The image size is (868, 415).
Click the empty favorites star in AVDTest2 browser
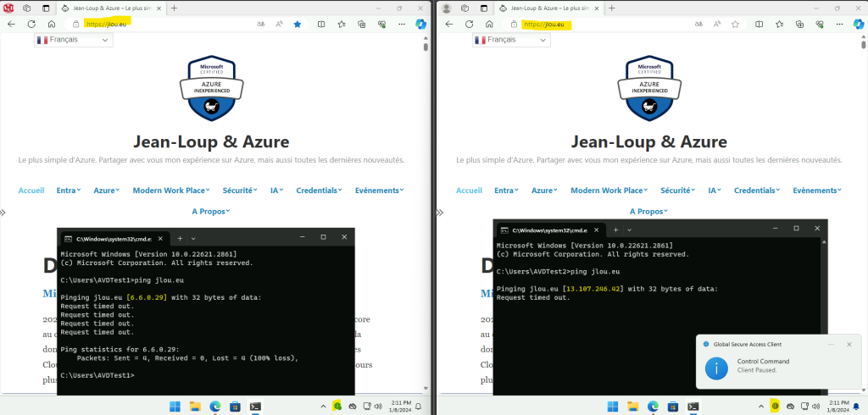tap(735, 24)
